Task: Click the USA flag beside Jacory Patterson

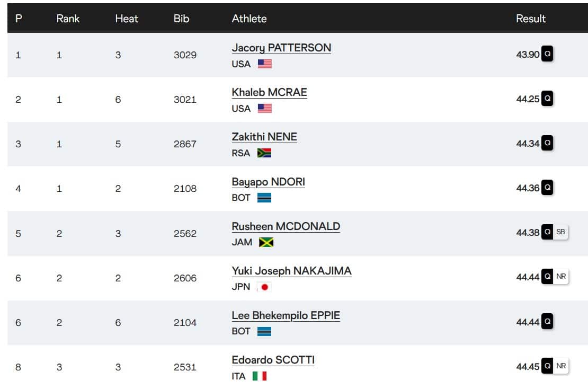Action: coord(264,64)
